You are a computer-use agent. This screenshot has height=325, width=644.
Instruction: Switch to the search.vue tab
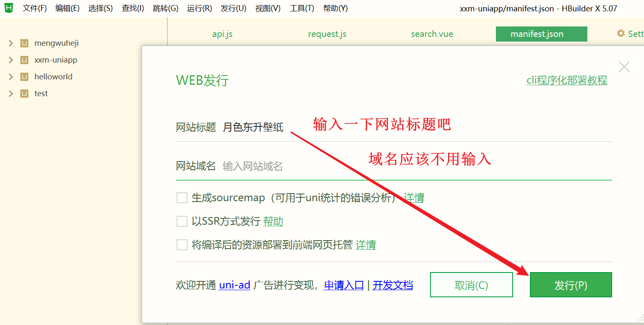(432, 34)
